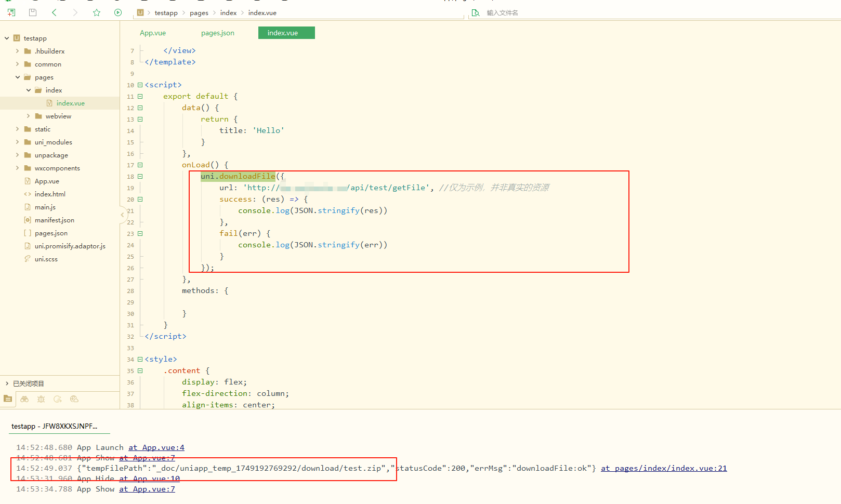Select the testapp console tab
841x504 pixels.
tap(55, 426)
